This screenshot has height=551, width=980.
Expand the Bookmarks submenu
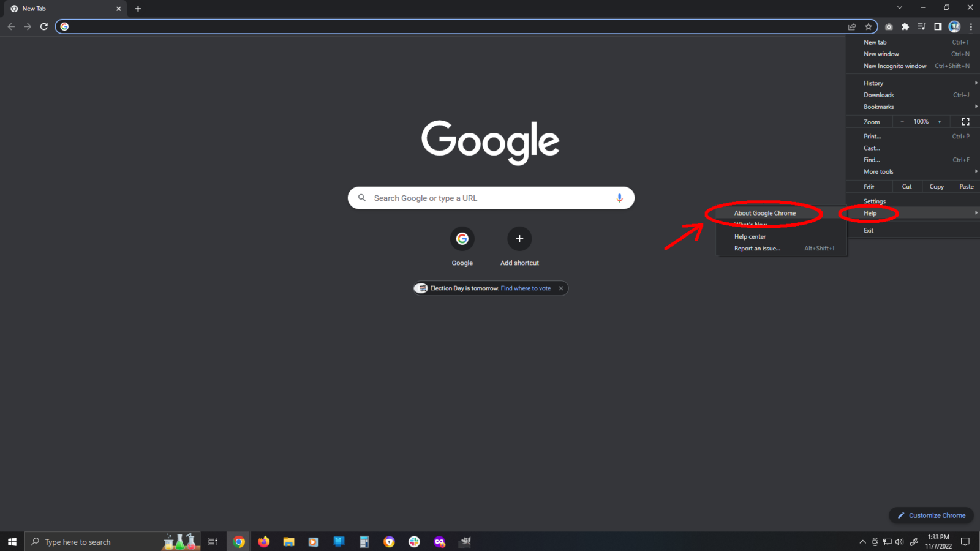pos(878,107)
